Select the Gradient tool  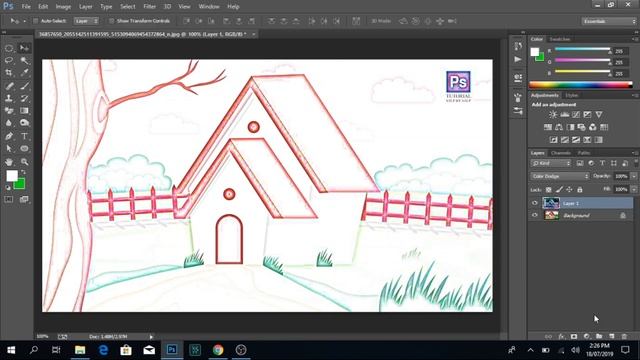click(x=24, y=111)
